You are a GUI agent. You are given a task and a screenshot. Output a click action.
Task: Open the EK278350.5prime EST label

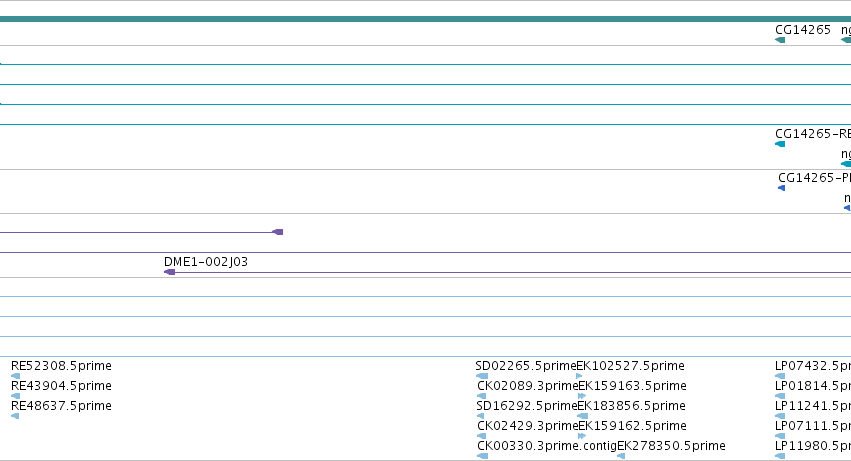(x=671, y=446)
